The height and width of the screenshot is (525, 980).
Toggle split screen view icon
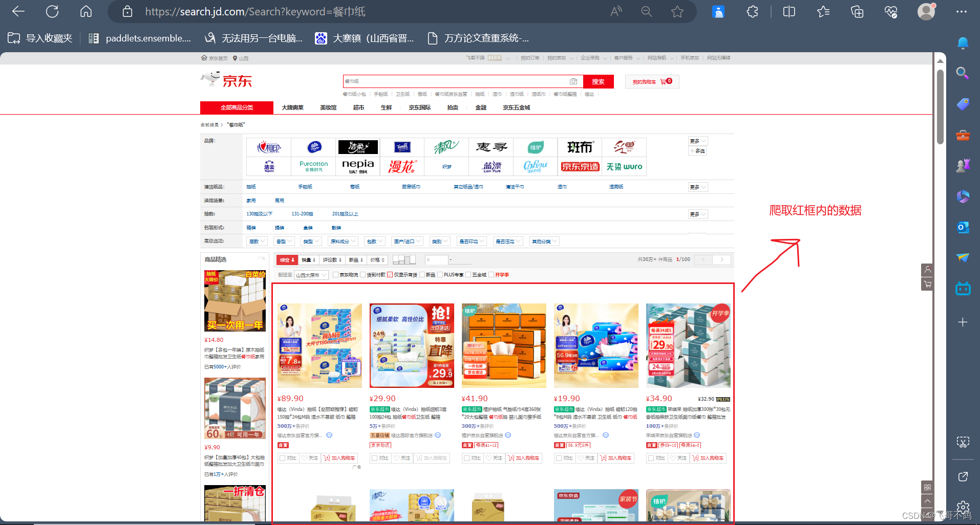[789, 11]
